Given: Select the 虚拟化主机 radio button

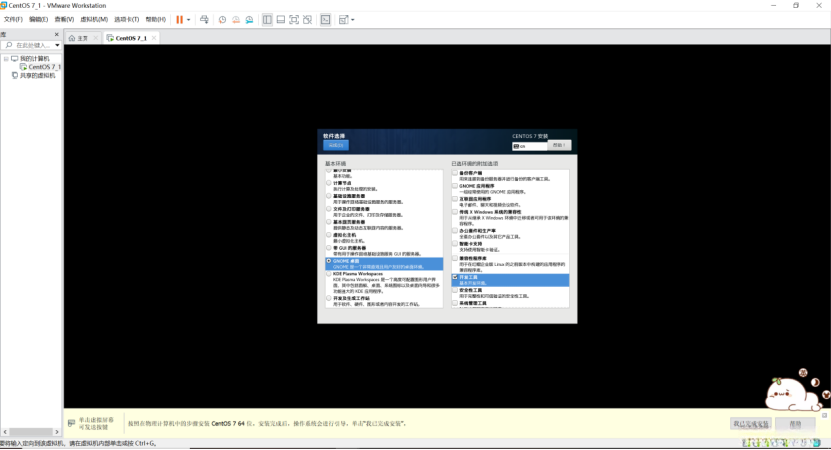Looking at the screenshot, I should pyautogui.click(x=329, y=235).
